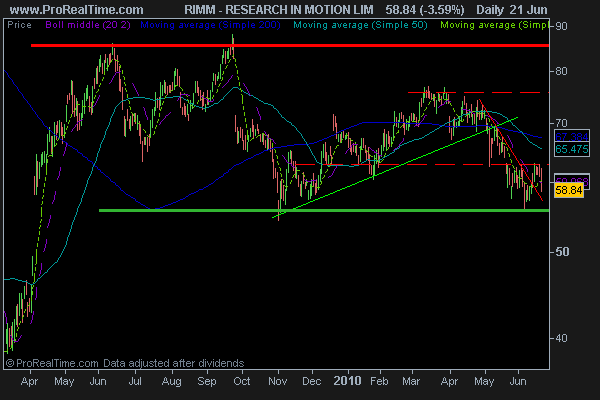Click the Feb label on time axis

click(379, 381)
